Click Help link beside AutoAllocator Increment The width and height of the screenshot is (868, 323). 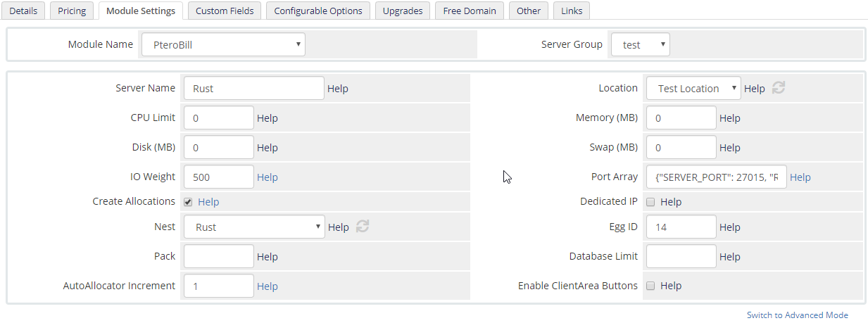click(268, 286)
